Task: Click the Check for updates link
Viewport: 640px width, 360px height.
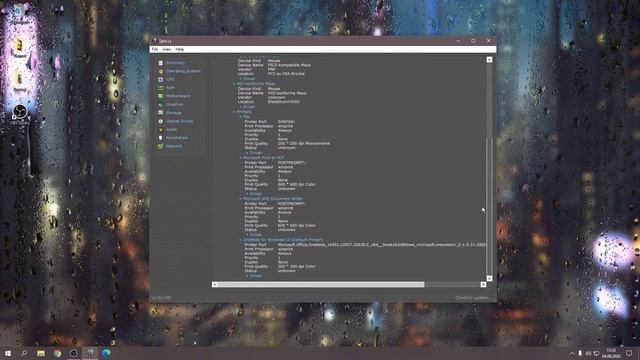Action: 473,298
